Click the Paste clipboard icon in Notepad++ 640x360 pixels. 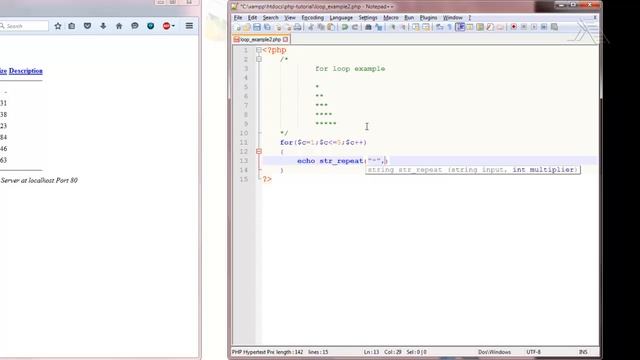click(x=331, y=27)
